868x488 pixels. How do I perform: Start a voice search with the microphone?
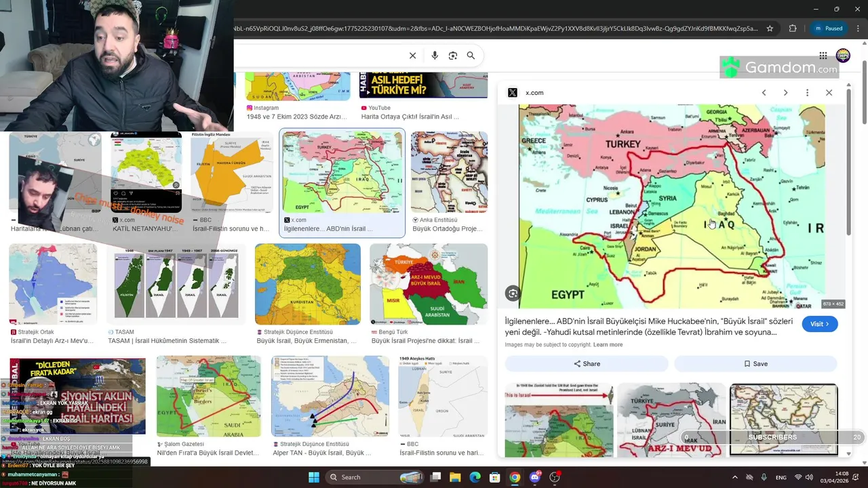coord(435,56)
